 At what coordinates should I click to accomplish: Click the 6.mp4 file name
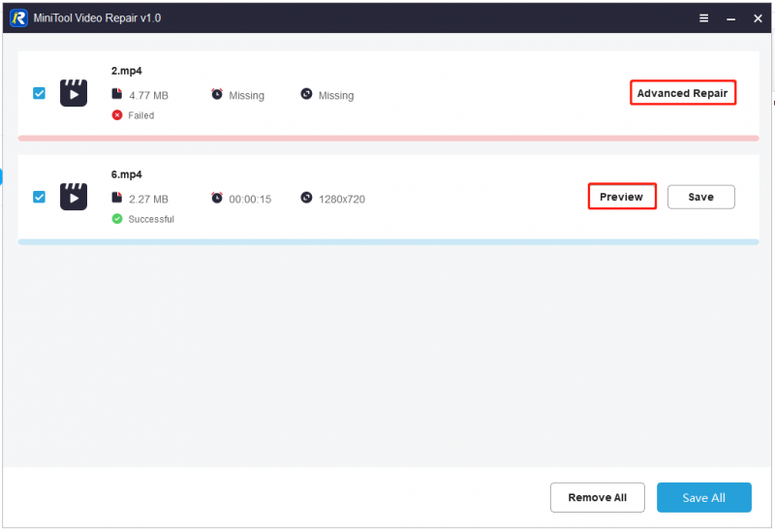click(127, 174)
